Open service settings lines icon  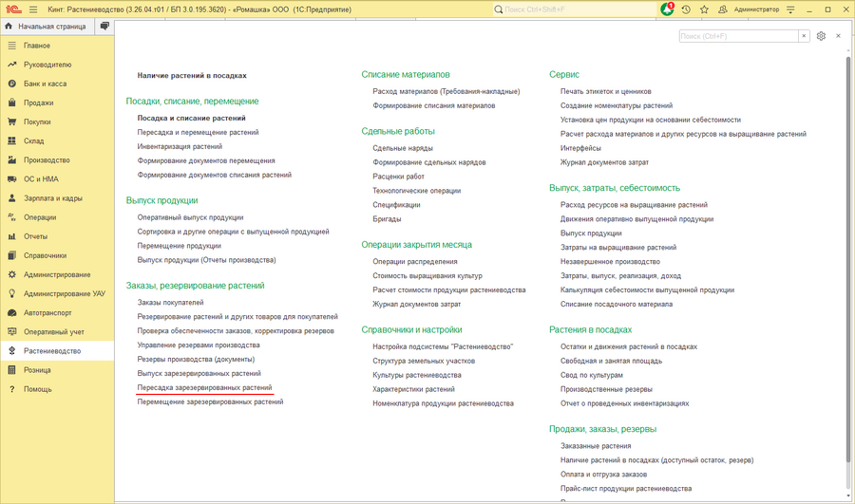(x=790, y=9)
